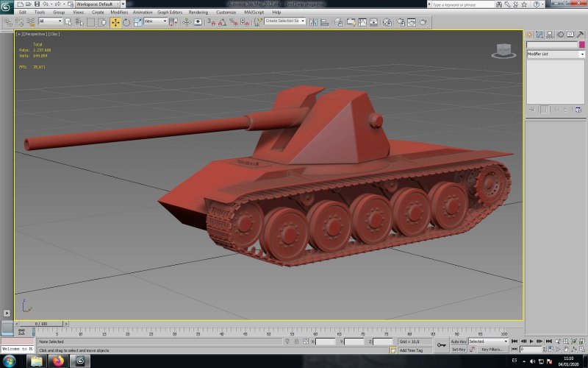Click the Select Object tool
The width and height of the screenshot is (588, 368).
click(x=68, y=22)
